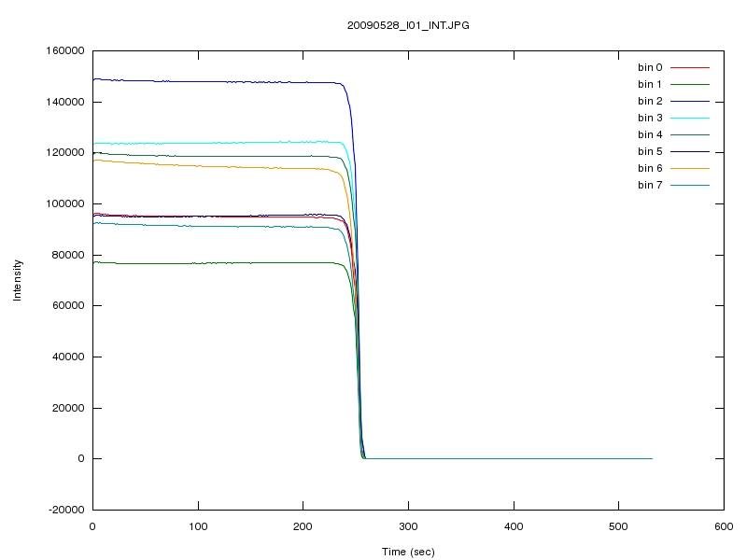Click the 'bin 2' legend label
Image resolution: width=747 pixels, height=560 pixels.
click(650, 101)
